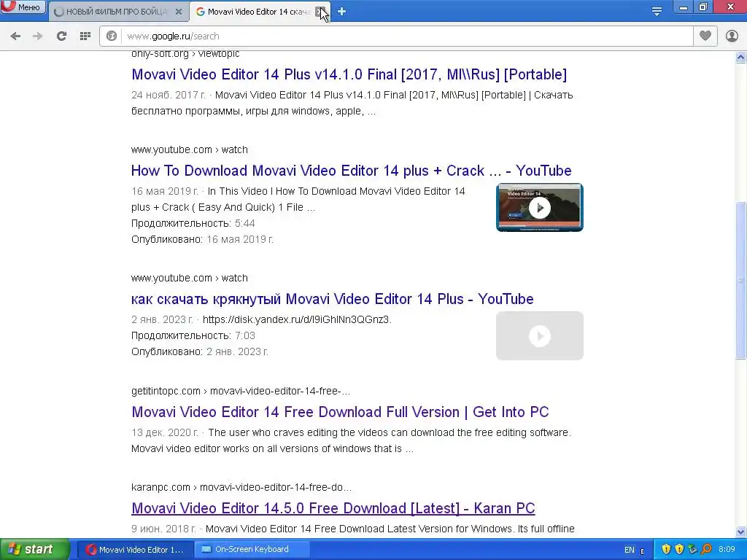Click the karanpc.com breadcrumb text
This screenshot has width=747, height=560.
pos(241,487)
